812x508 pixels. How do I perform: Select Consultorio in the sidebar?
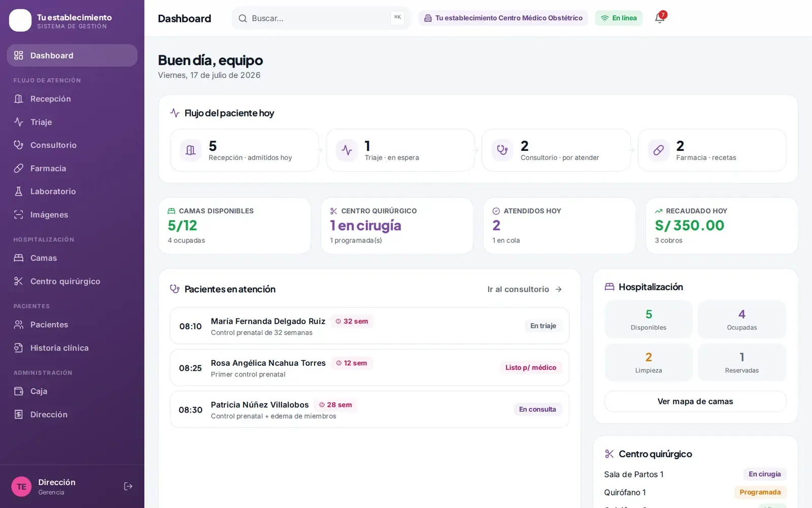(x=72, y=145)
